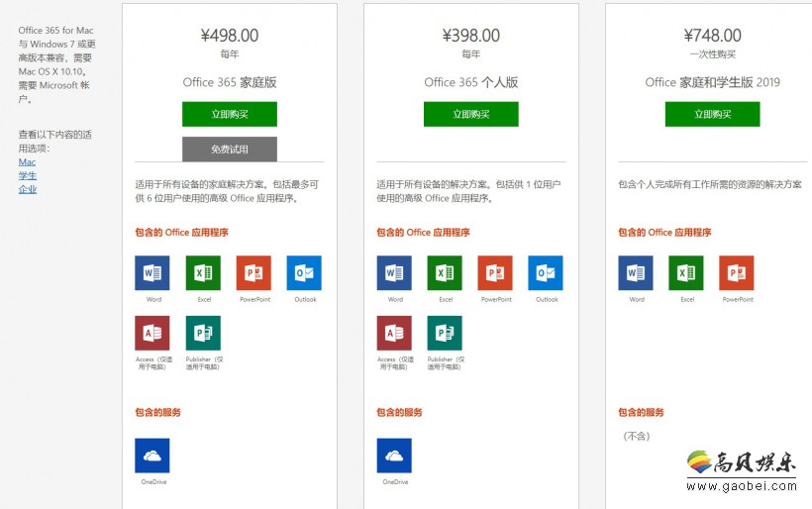Click Access icon in Office 365 家庭版 card
The image size is (812, 509).
(x=152, y=333)
